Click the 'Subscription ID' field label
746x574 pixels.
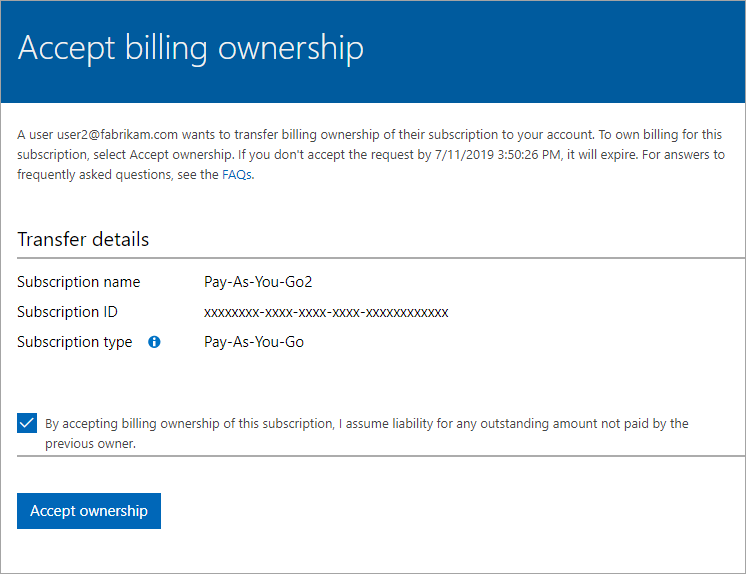68,312
